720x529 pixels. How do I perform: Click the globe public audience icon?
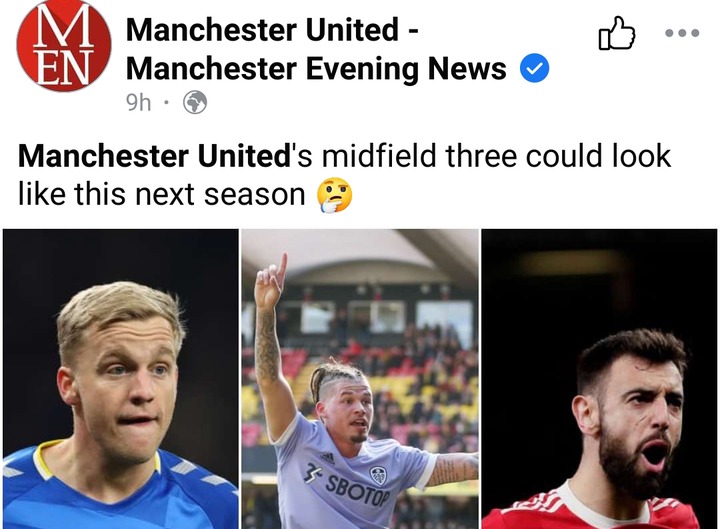(195, 102)
